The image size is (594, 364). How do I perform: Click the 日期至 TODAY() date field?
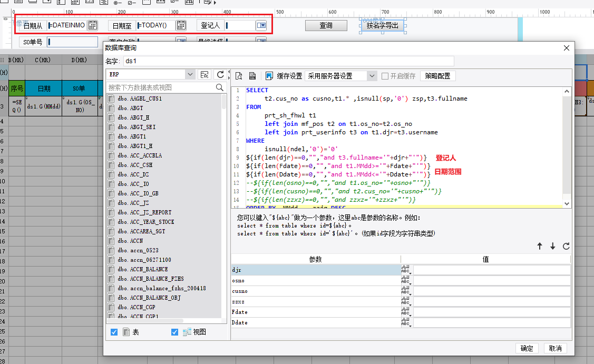pyautogui.click(x=156, y=25)
